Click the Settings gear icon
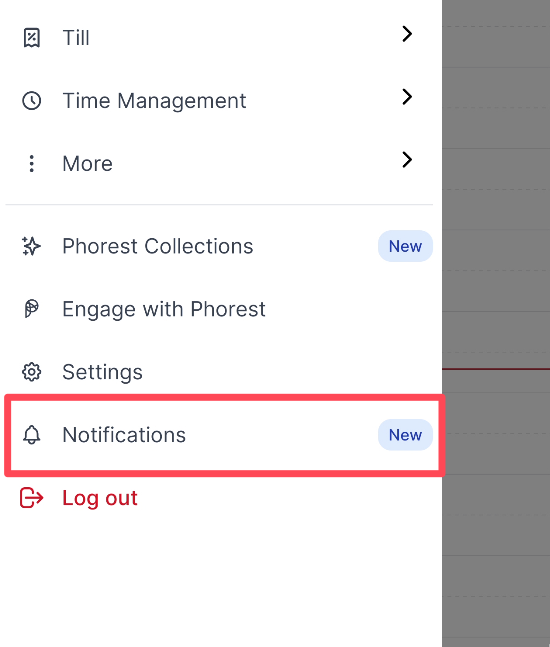Screen dimensions: 550x647 coord(31,372)
